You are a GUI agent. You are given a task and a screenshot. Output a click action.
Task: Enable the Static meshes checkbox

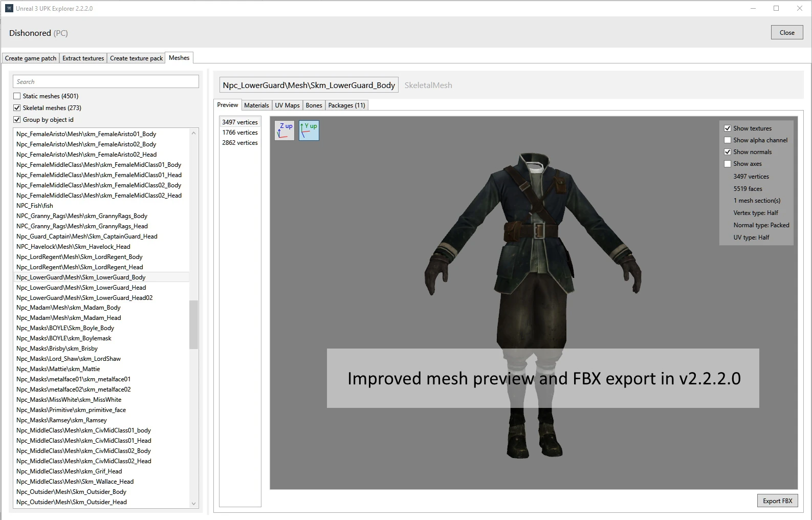[17, 96]
